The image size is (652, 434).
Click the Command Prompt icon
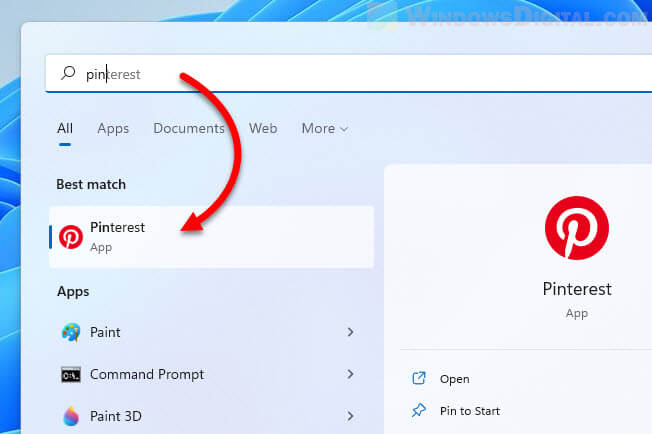[x=71, y=375]
